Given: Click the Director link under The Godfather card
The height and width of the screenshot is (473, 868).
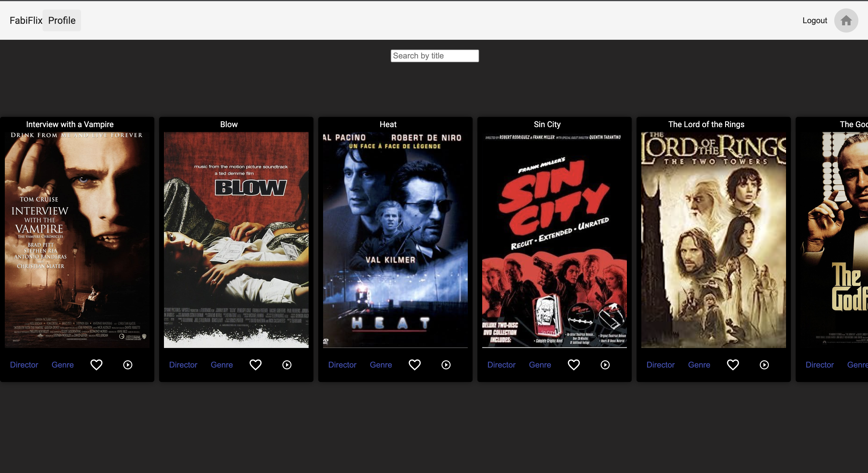Looking at the screenshot, I should tap(819, 365).
